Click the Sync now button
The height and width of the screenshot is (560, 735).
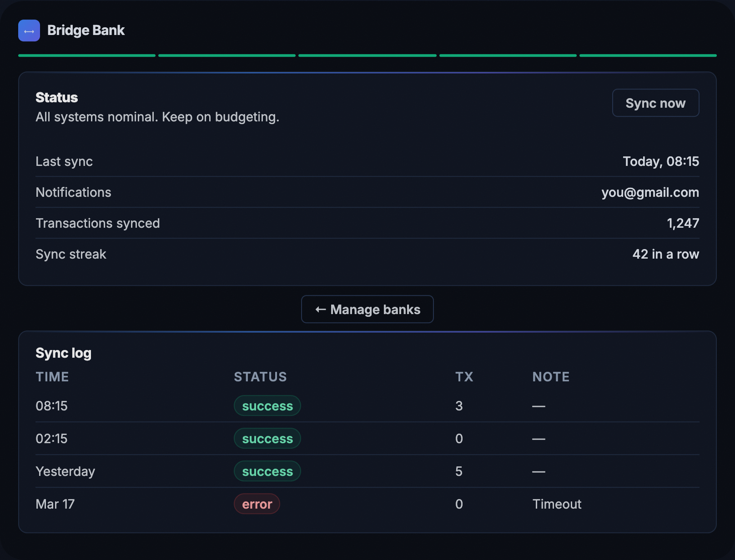(x=655, y=103)
